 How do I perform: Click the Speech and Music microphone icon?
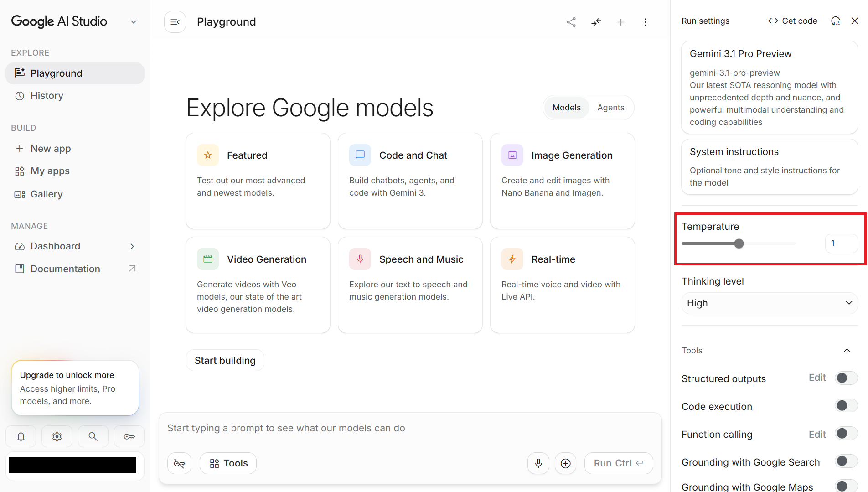pos(360,259)
